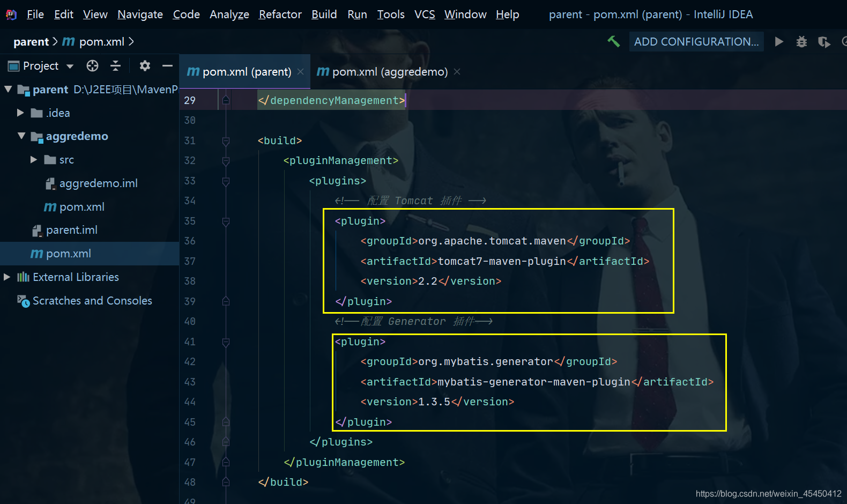Open the Help menu
847x504 pixels.
click(x=507, y=14)
